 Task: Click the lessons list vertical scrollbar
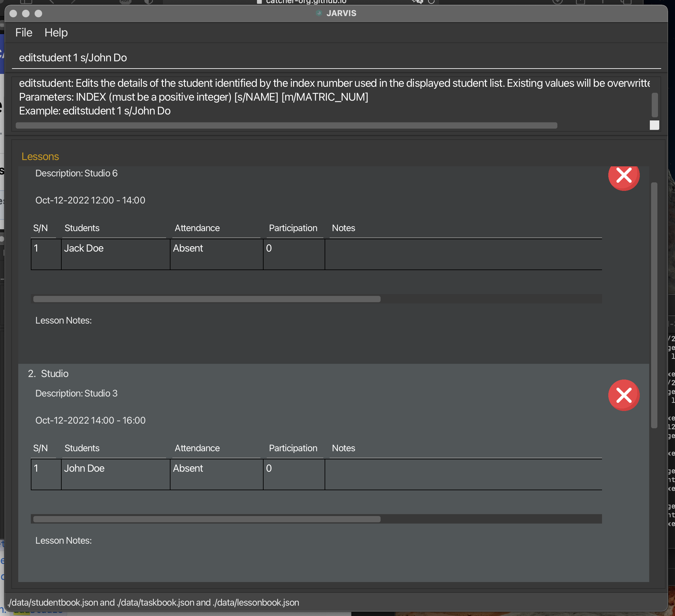pos(654,305)
